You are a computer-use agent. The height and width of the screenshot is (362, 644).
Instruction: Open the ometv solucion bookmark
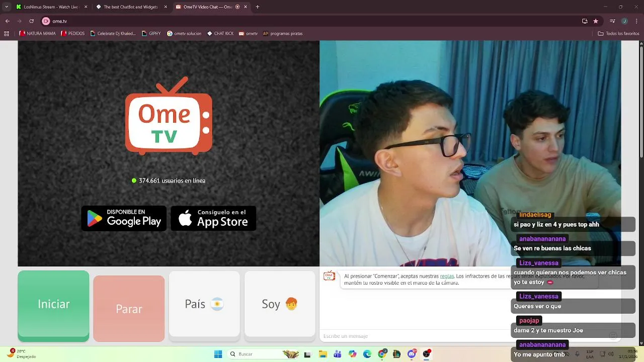tap(184, 34)
